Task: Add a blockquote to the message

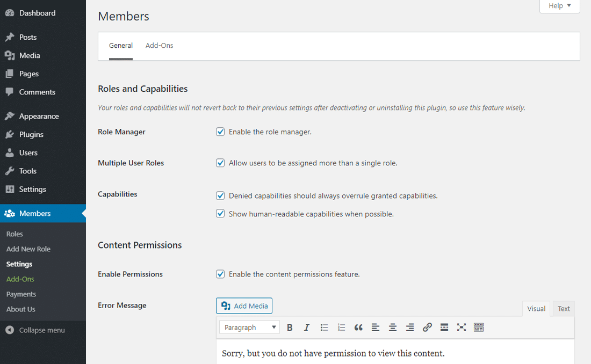Action: (358, 327)
